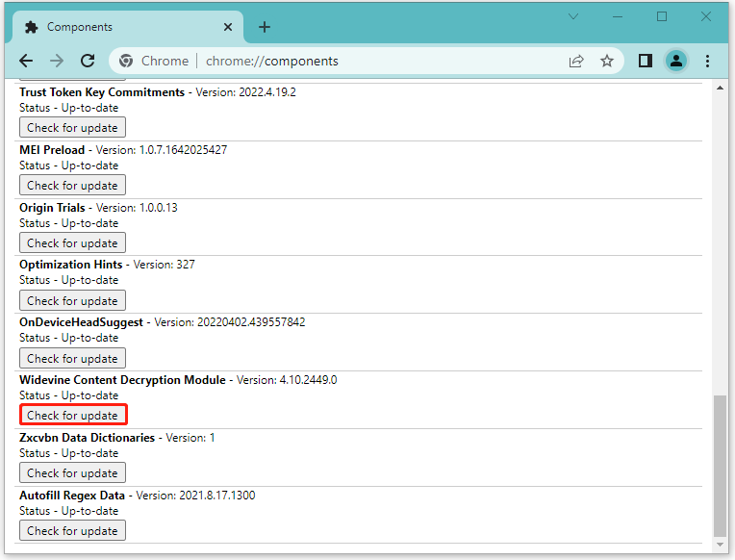Image resolution: width=735 pixels, height=560 pixels.
Task: Open the tab search chevron
Action: point(573,17)
